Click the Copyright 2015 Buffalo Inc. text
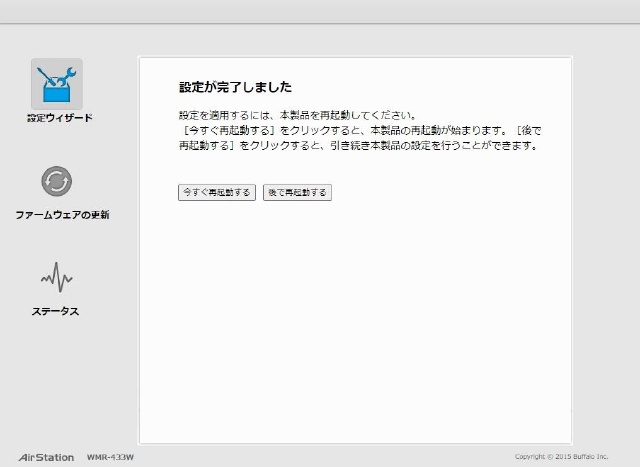Screen dimensions: 640x467 pyautogui.click(x=561, y=456)
